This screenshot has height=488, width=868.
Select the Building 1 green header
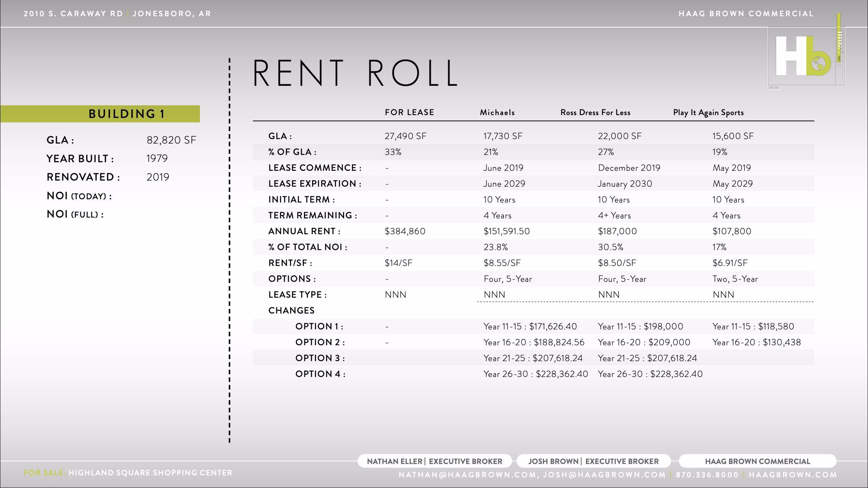(100, 114)
